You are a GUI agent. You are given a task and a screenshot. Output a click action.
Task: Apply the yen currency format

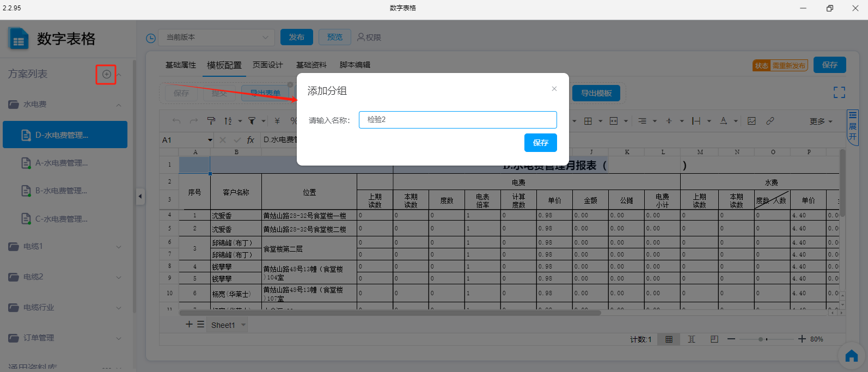277,121
